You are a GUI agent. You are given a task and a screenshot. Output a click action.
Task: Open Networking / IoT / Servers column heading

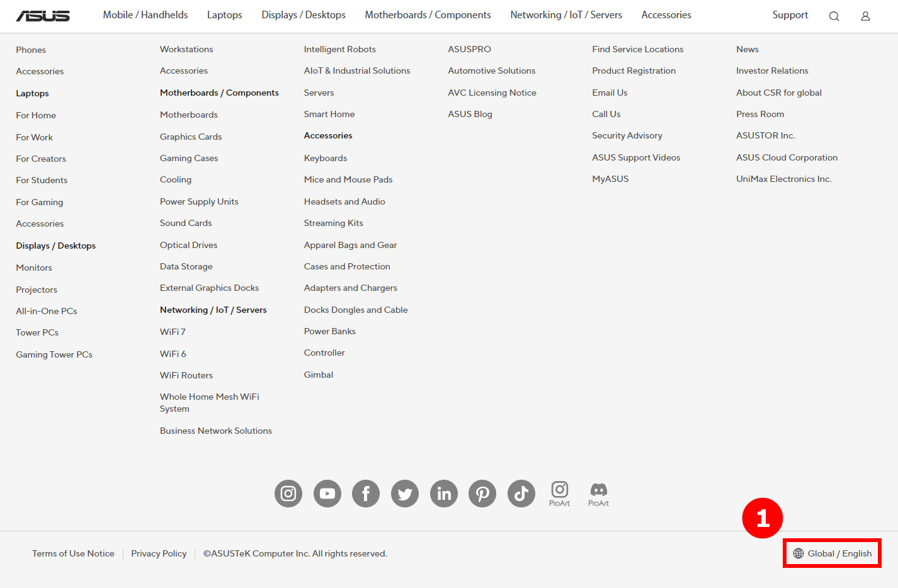(x=213, y=310)
